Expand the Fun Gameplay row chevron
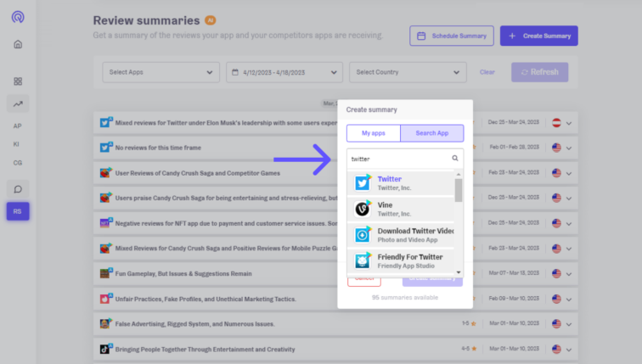Viewport: 642px width, 364px height. pyautogui.click(x=569, y=274)
